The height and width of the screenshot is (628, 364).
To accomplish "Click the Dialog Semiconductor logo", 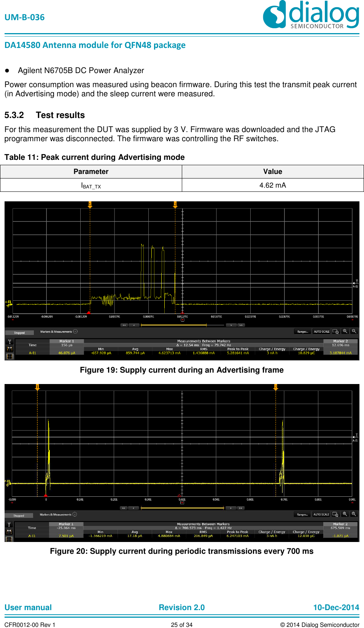I will [311, 15].
